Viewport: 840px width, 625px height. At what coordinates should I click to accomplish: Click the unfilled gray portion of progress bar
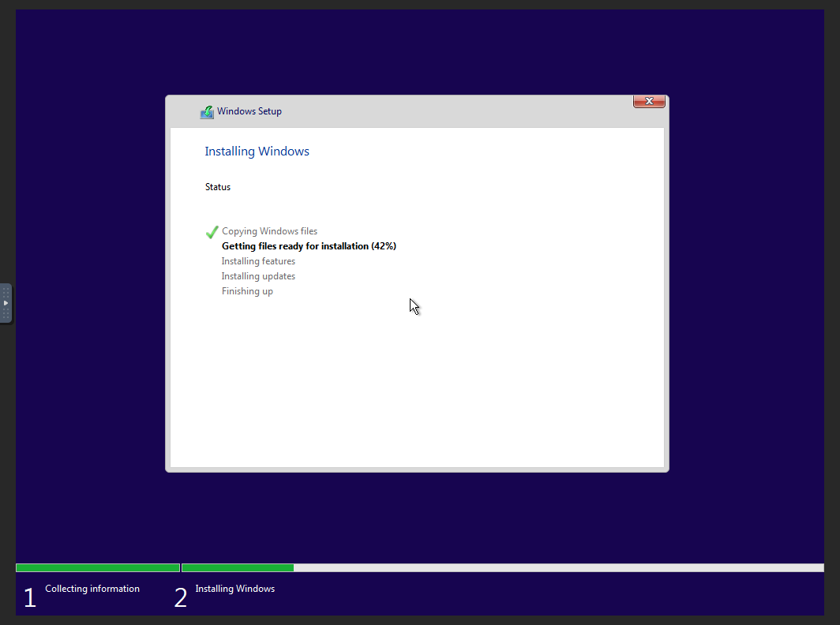(x=558, y=567)
